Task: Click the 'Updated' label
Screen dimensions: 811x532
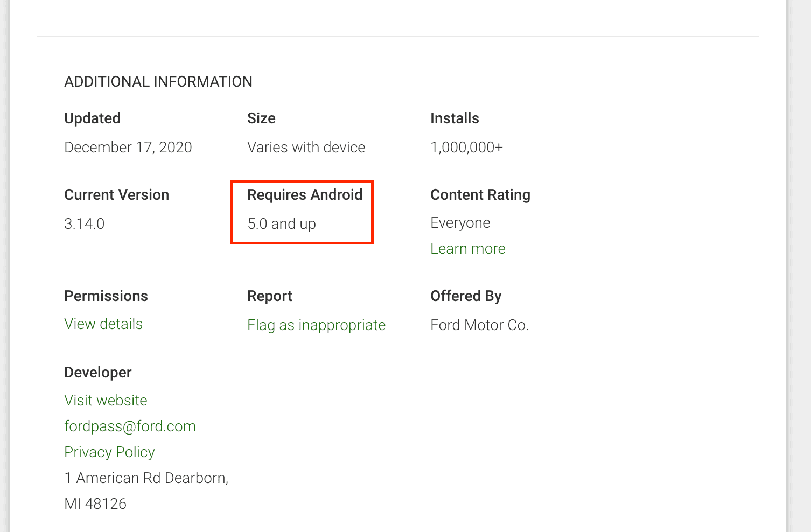Action: (x=92, y=118)
